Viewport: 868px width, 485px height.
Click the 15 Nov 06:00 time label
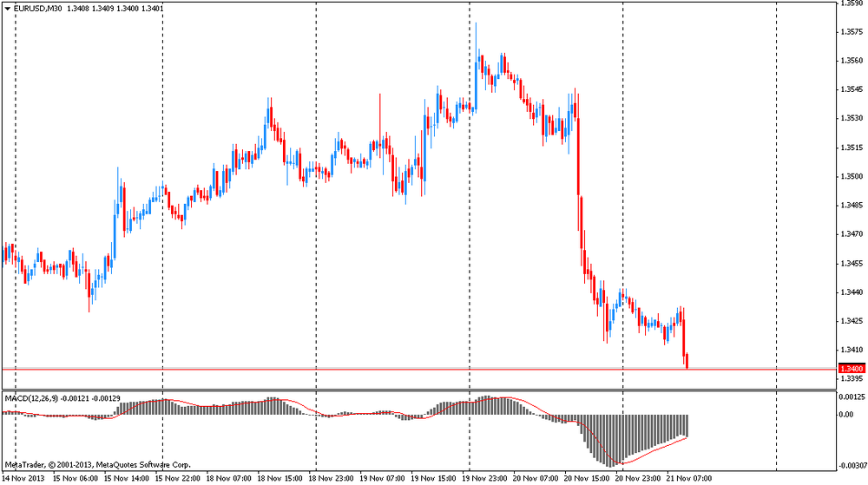[x=75, y=478]
